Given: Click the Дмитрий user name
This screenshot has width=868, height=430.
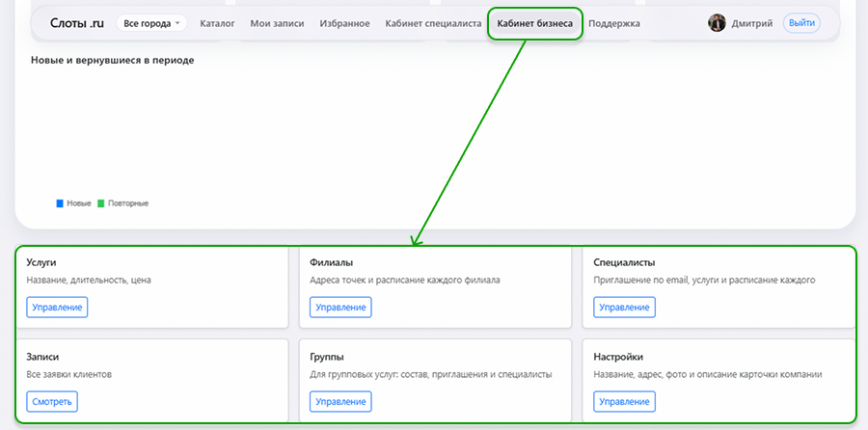Looking at the screenshot, I should coord(751,23).
